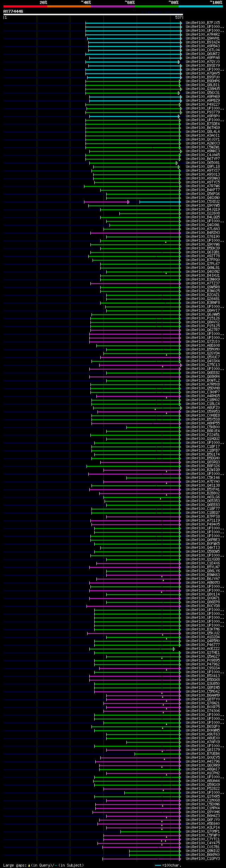Viewport: 226px width, 868px height.
Task: Select the UniRef100_Q8AVI7 hit label
Action: tap(203, 310)
